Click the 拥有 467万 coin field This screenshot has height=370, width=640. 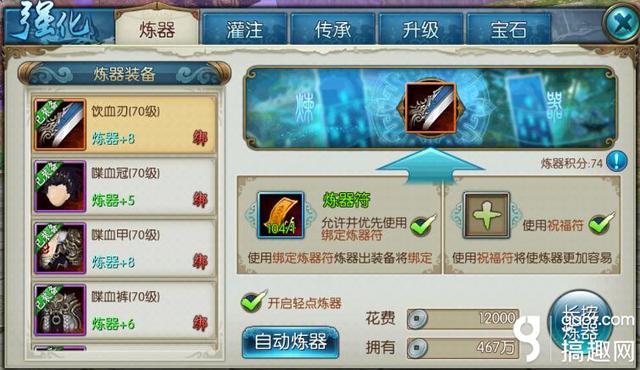463,348
